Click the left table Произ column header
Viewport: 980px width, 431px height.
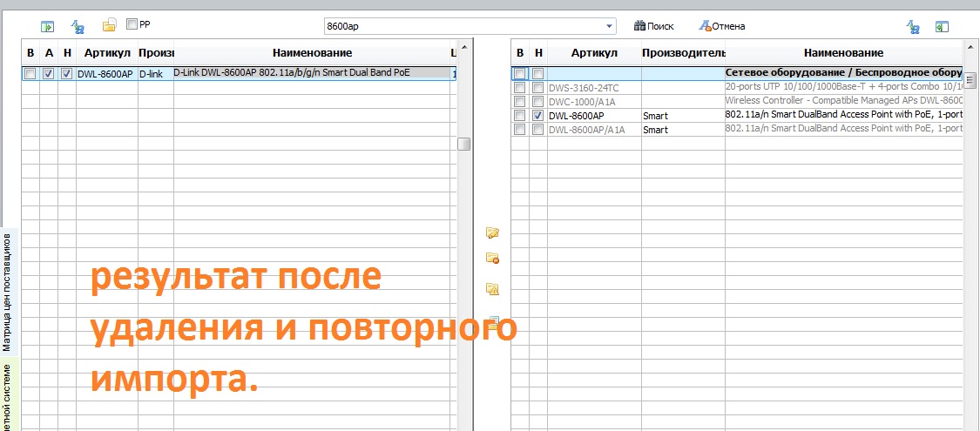pyautogui.click(x=156, y=53)
